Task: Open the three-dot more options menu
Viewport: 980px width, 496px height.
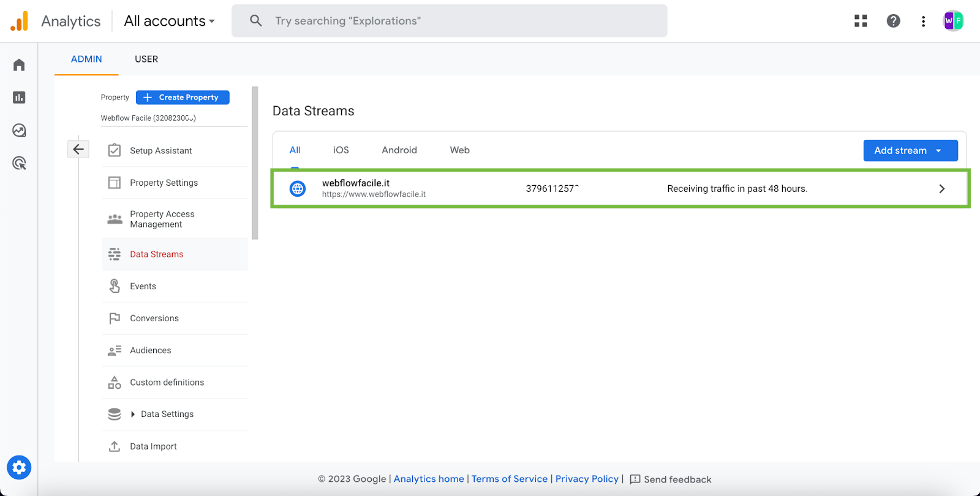Action: point(924,21)
